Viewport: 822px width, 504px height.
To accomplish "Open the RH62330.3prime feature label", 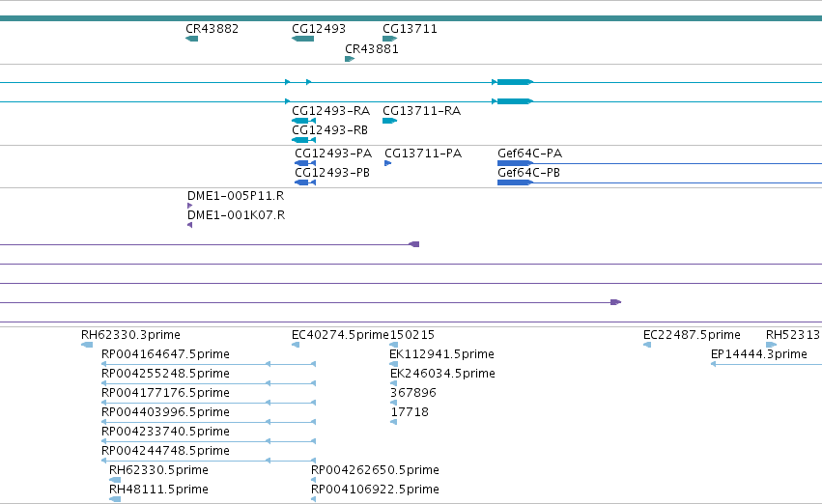I will (130, 335).
